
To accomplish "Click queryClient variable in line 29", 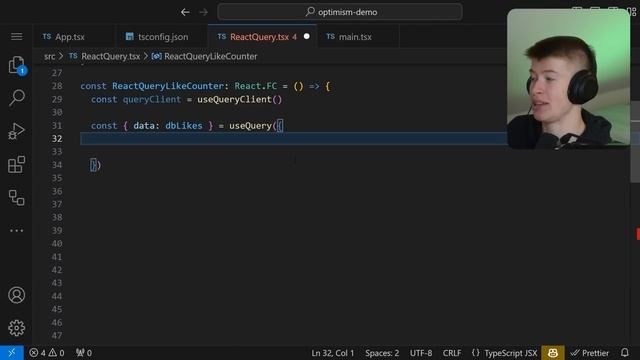I will [x=152, y=100].
